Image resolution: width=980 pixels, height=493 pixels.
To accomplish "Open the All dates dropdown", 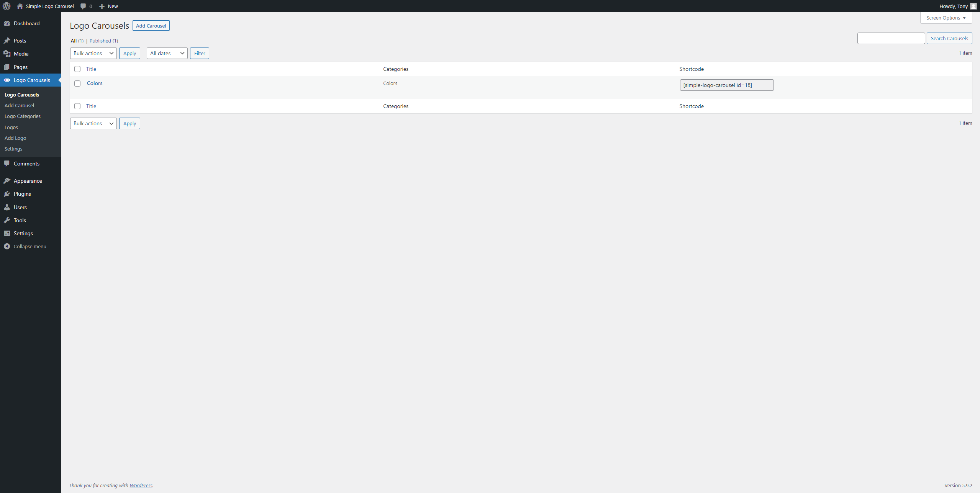I will tap(167, 53).
